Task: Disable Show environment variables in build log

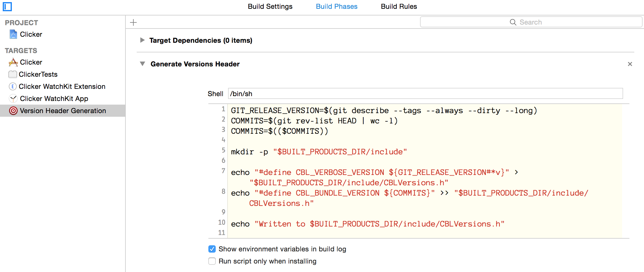Action: tap(212, 249)
